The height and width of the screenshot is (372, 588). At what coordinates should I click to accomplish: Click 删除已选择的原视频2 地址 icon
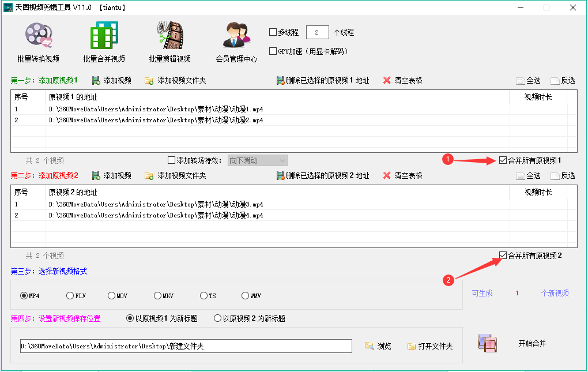tap(280, 176)
